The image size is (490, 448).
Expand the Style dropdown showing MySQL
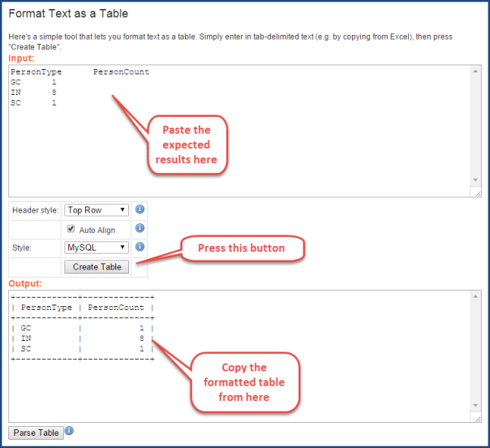point(97,248)
